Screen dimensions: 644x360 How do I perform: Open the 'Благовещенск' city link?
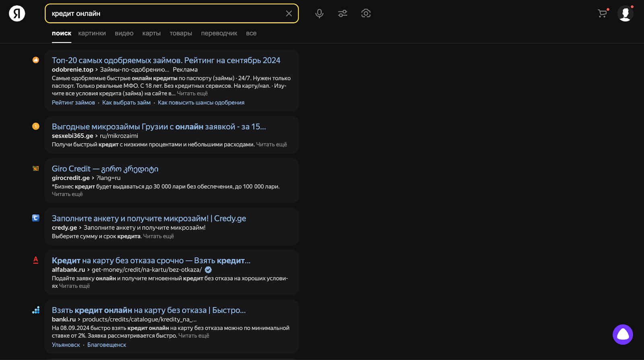coord(107,345)
